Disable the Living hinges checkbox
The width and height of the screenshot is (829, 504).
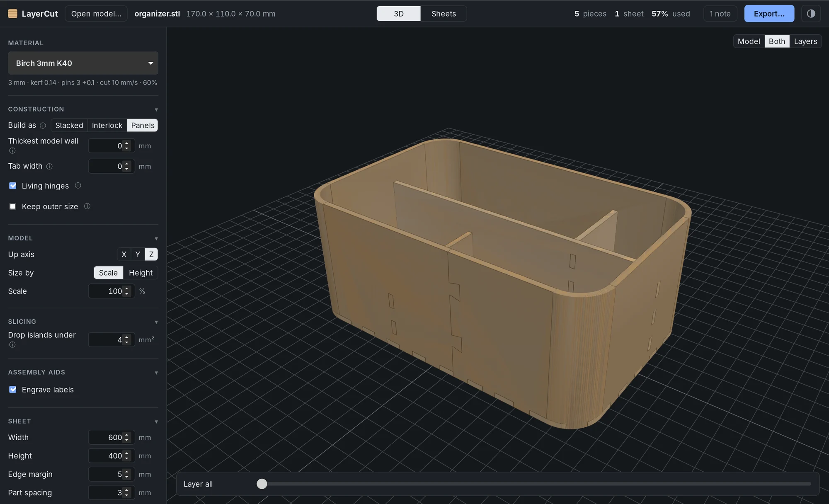pos(13,186)
